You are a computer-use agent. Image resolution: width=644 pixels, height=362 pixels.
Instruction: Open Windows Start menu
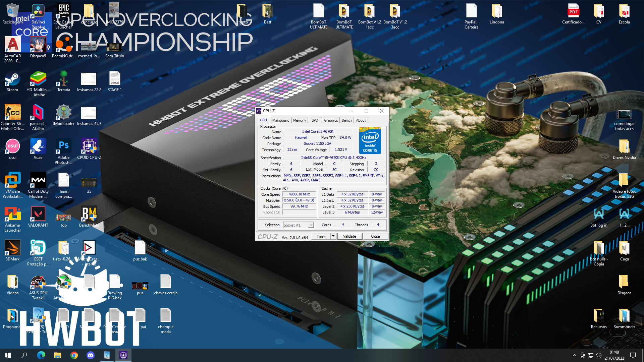(8, 355)
